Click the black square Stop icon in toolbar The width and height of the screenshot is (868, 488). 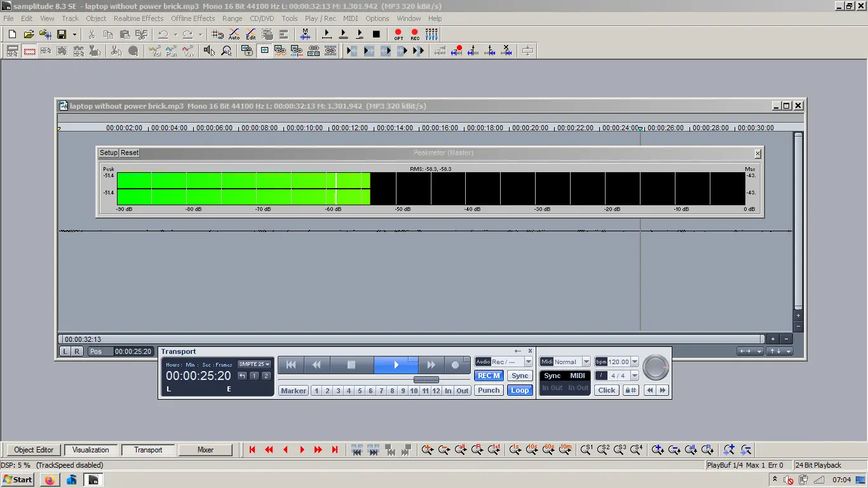click(x=376, y=34)
